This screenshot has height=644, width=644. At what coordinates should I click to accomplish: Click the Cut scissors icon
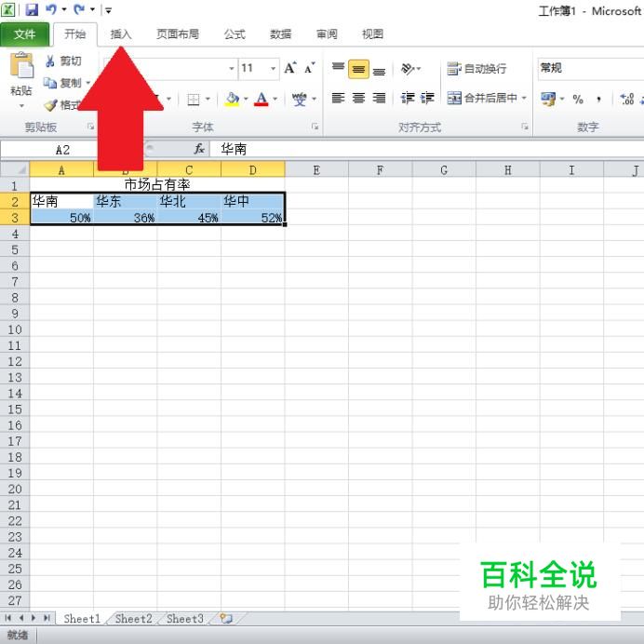pyautogui.click(x=49, y=60)
